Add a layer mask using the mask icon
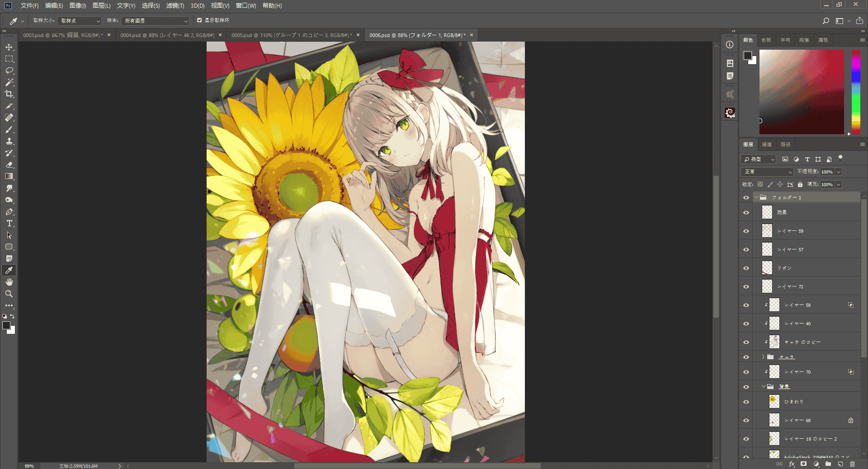The height and width of the screenshot is (469, 868). (803, 464)
